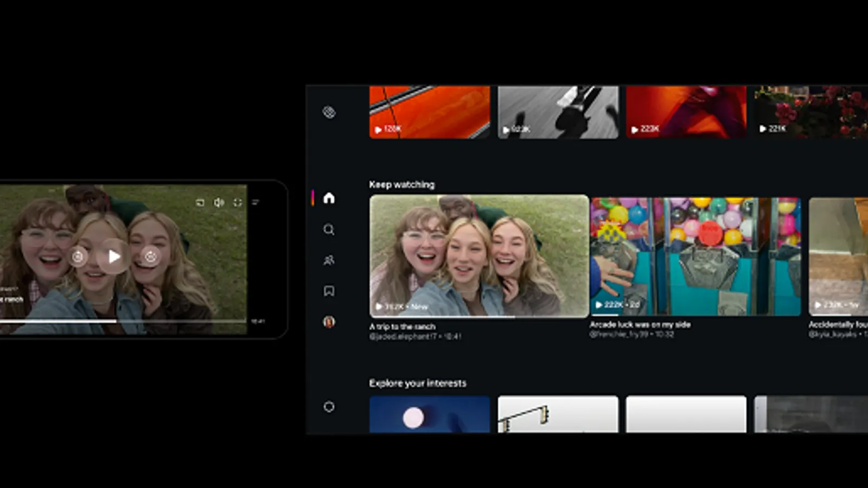Open the red thumbnail with 223K views
Image resolution: width=868 pixels, height=488 pixels.
686,112
